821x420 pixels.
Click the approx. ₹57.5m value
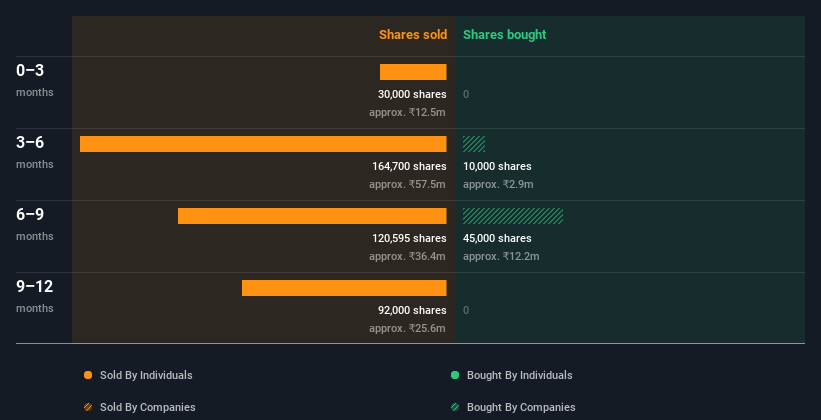407,184
